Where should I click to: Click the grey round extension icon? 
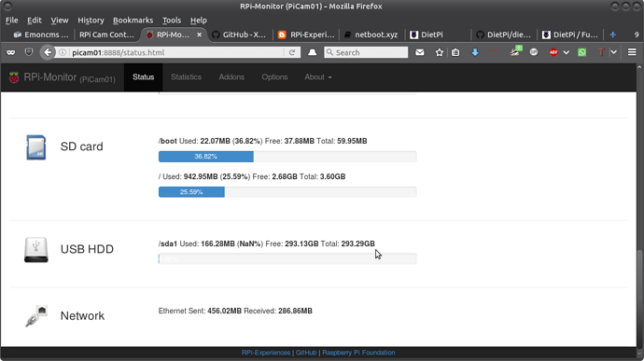[534, 52]
